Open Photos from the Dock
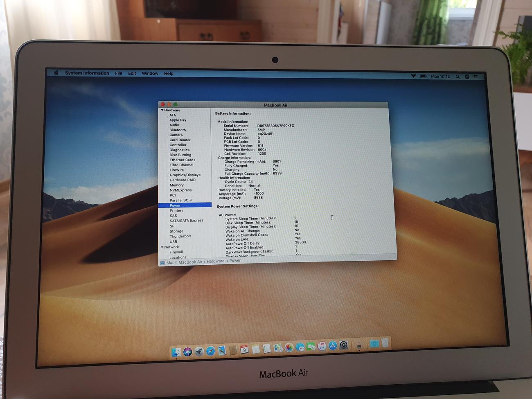 coord(289,347)
